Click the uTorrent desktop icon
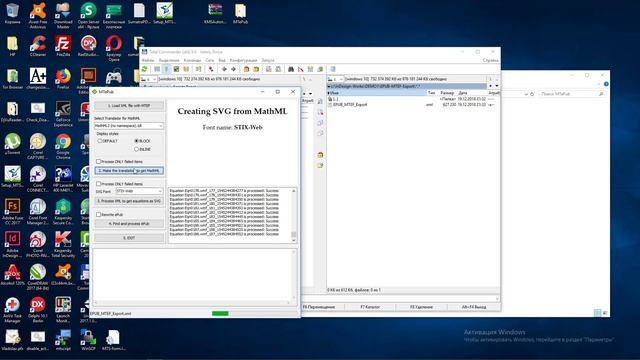640x360 pixels. tap(13, 144)
